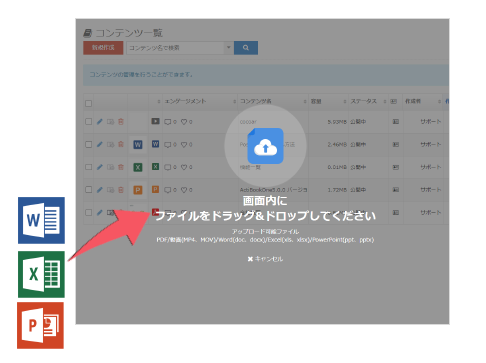Click heart icon in PowerPoint row

tap(184, 190)
